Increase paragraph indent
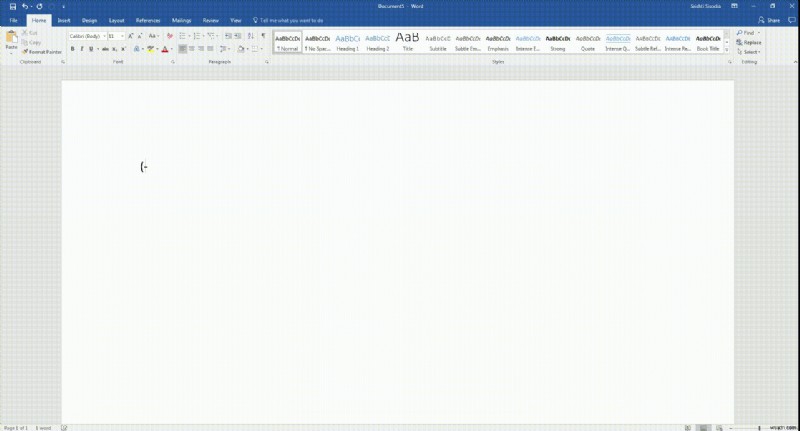 (x=238, y=36)
